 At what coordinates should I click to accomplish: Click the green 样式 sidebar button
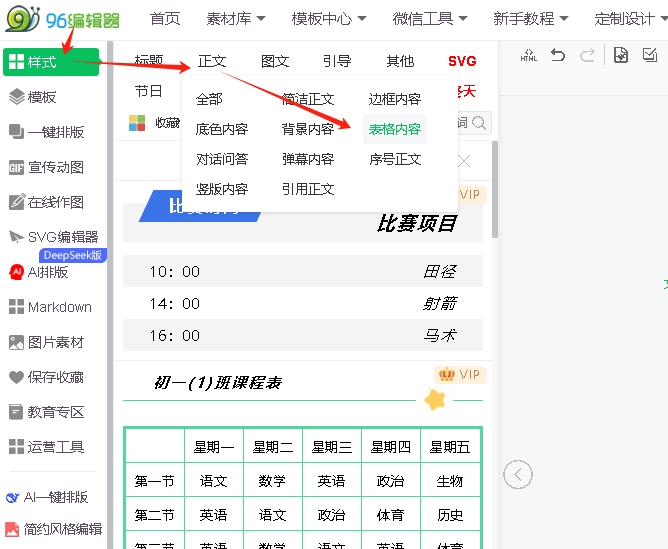pyautogui.click(x=52, y=62)
